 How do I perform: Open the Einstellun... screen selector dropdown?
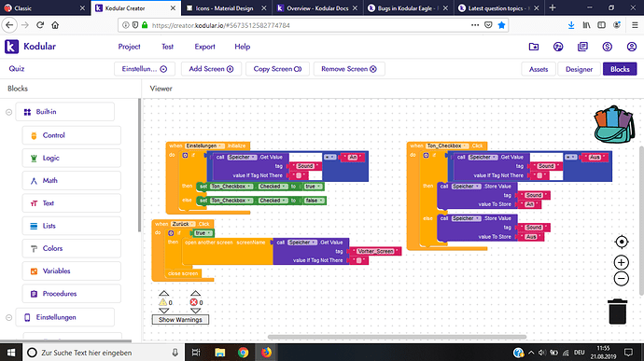[x=145, y=69]
